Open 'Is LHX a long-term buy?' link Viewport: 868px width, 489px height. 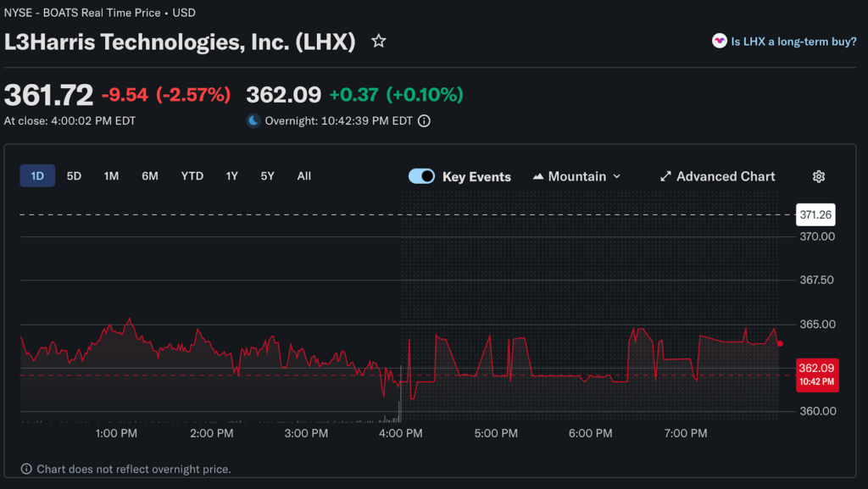point(793,41)
